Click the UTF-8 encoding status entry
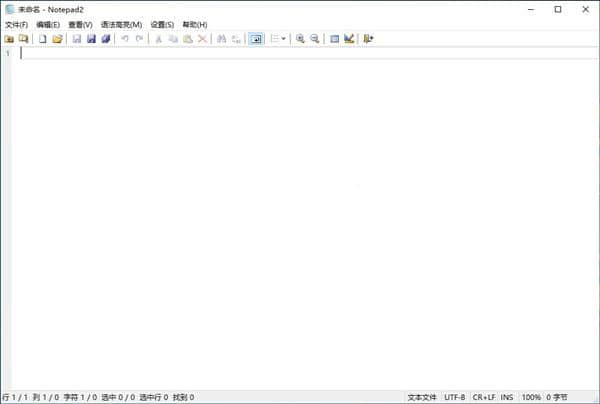 (455, 397)
